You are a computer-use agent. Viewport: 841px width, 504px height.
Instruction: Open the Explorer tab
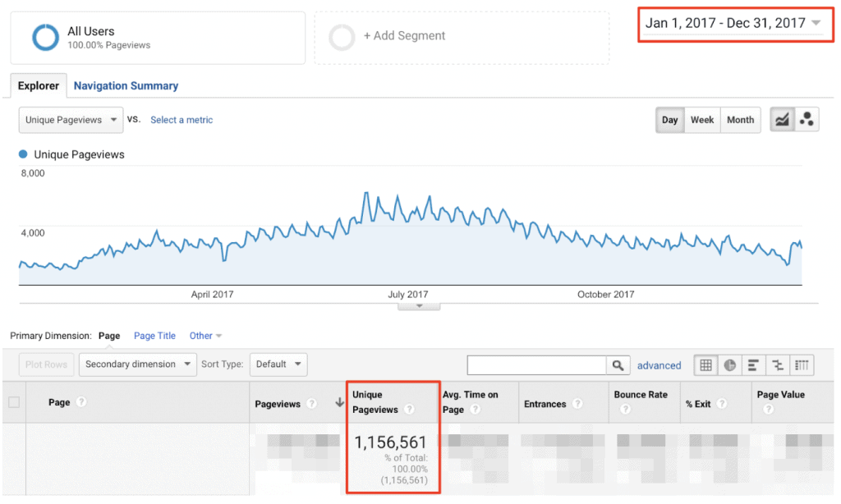39,85
